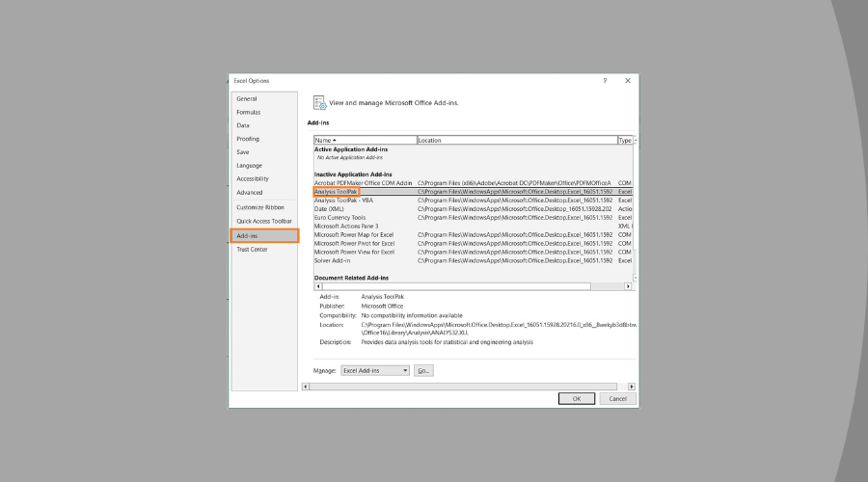This screenshot has width=868, height=482.
Task: Select Acrobat PDFMaker Office COM Addin row
Action: tap(473, 182)
